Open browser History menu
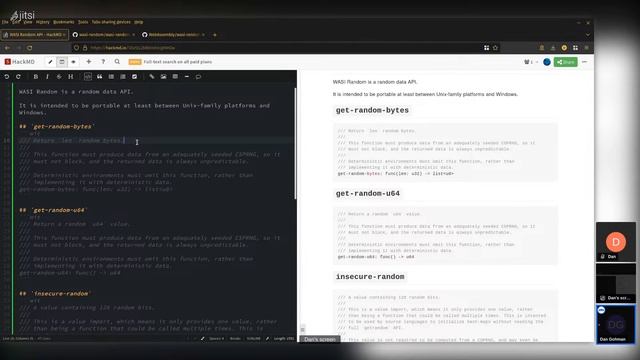The height and width of the screenshot is (360, 640). point(42,22)
